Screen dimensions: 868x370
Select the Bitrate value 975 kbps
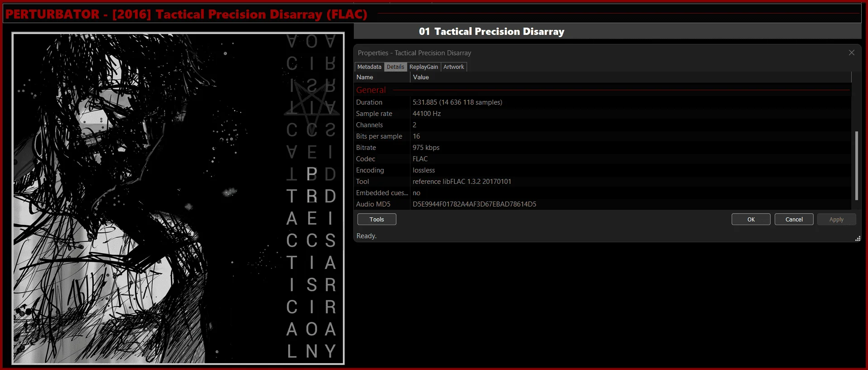(426, 148)
